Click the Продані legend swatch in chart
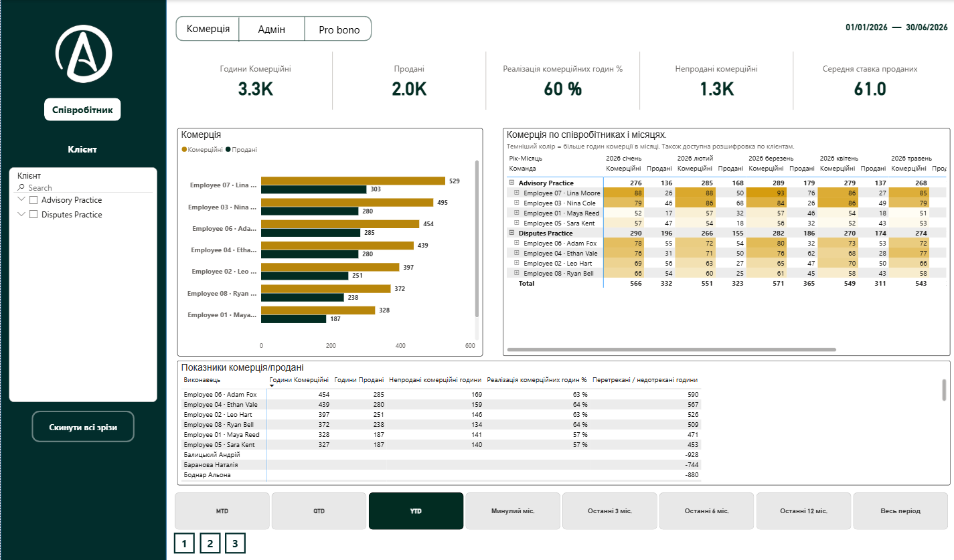The height and width of the screenshot is (560, 954). 228,150
